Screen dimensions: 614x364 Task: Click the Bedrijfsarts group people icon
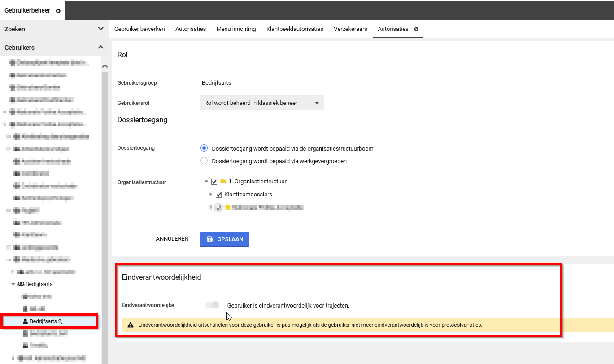(21, 284)
